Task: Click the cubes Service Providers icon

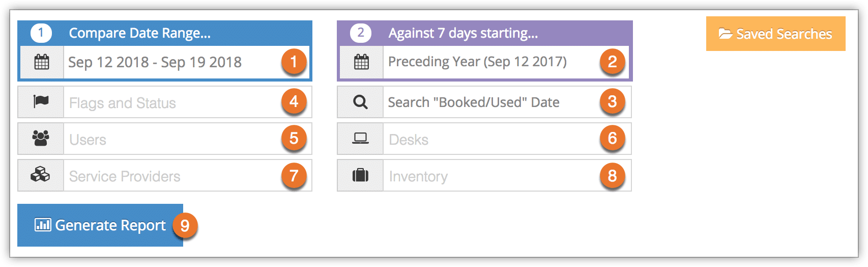Action: tap(40, 175)
